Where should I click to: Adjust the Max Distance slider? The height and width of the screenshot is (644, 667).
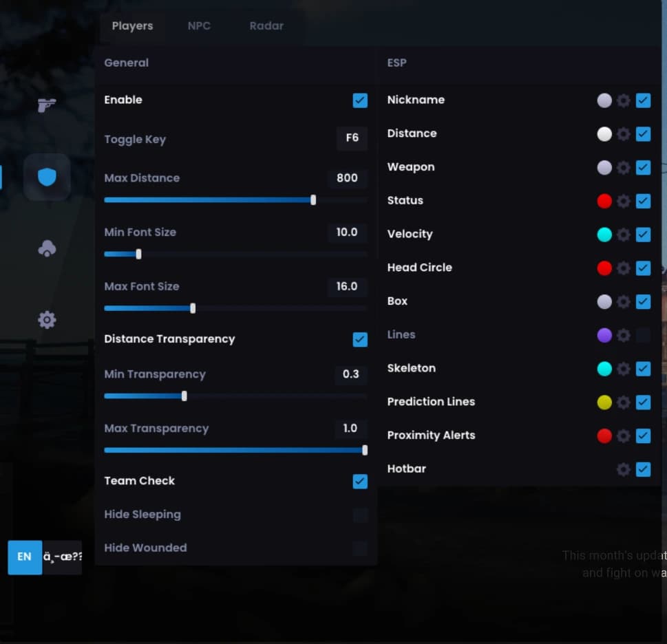(313, 200)
